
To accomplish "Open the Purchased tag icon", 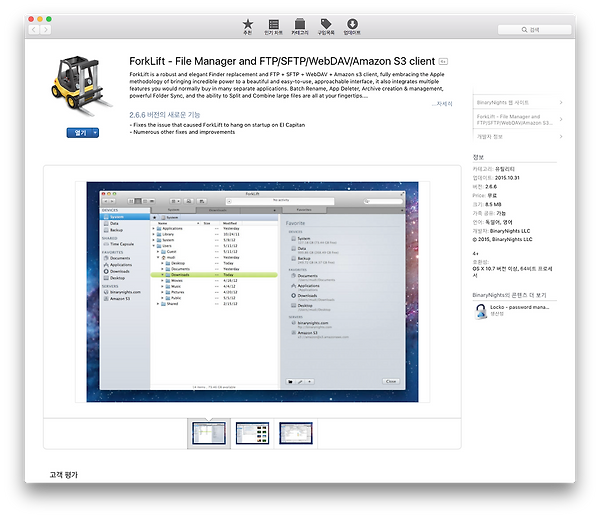I will click(326, 26).
